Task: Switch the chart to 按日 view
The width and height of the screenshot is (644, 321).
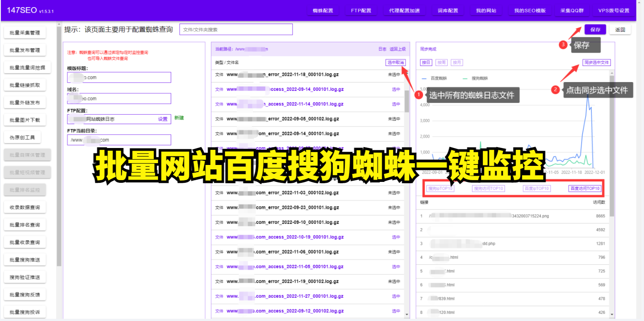Action: tap(426, 62)
